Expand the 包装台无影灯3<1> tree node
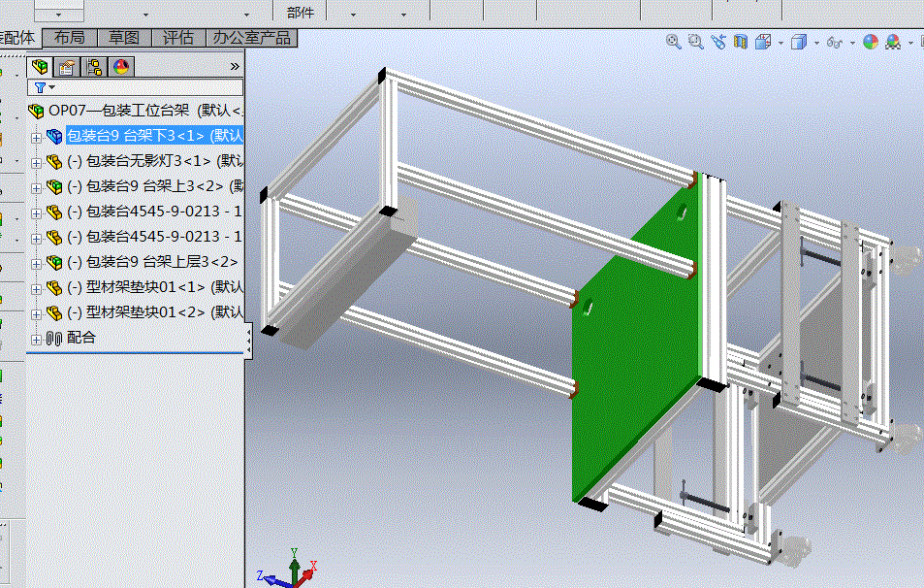 tap(37, 163)
